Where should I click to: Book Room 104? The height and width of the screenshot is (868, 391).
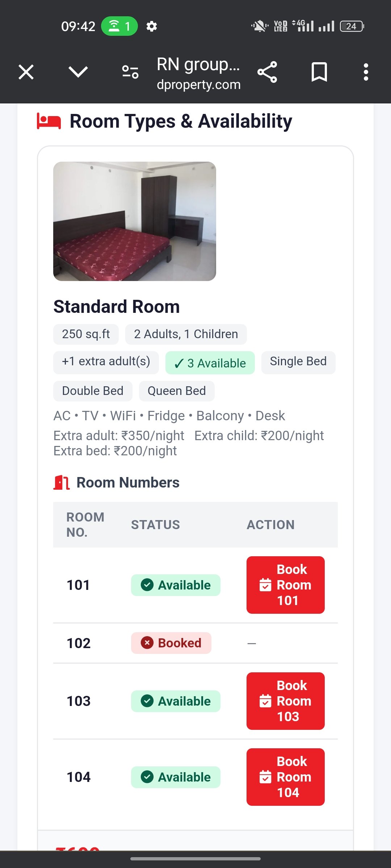[286, 777]
